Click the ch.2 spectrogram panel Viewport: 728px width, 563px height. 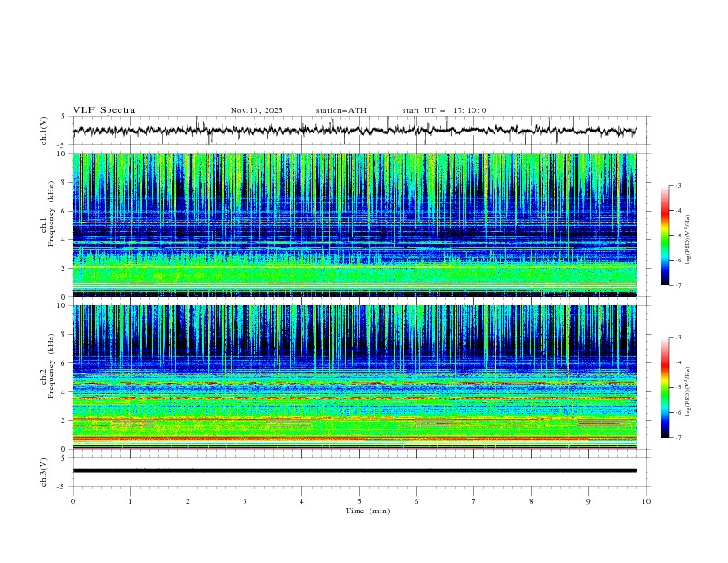coord(354,377)
